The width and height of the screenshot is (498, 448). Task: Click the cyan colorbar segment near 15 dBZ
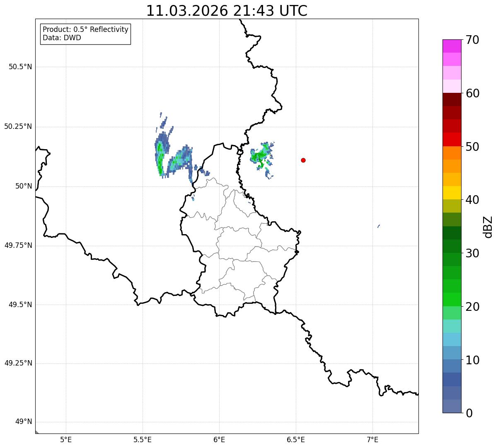coord(452,340)
